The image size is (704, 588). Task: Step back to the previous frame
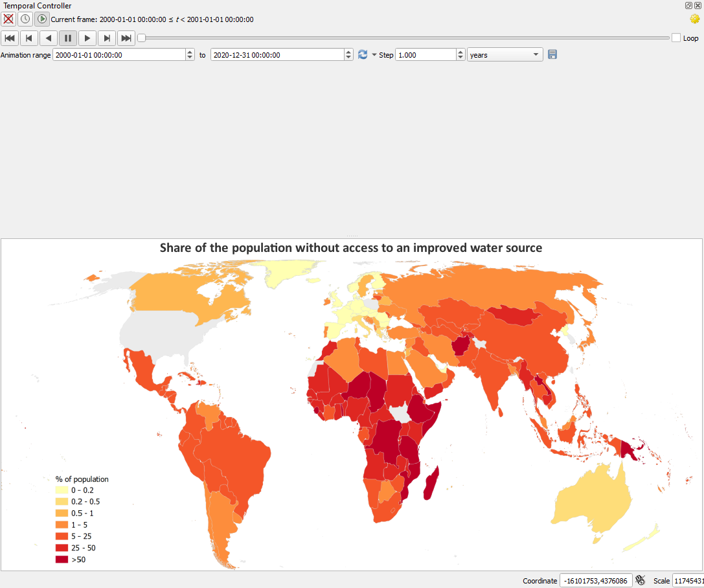point(29,38)
